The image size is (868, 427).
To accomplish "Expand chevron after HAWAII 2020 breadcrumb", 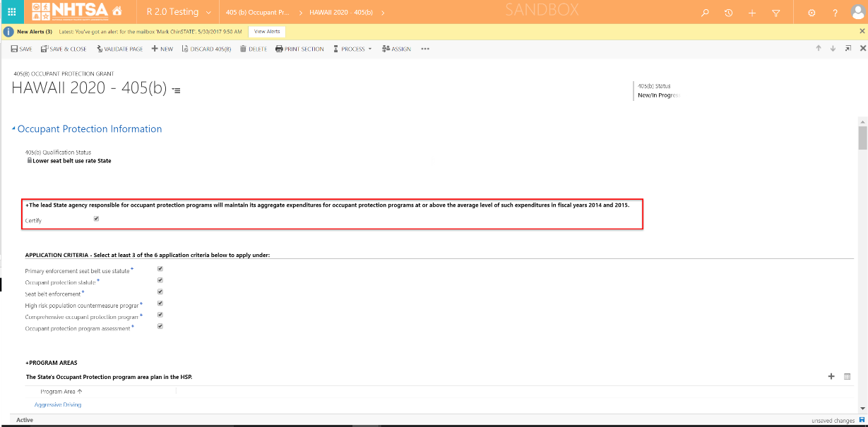I will [381, 13].
